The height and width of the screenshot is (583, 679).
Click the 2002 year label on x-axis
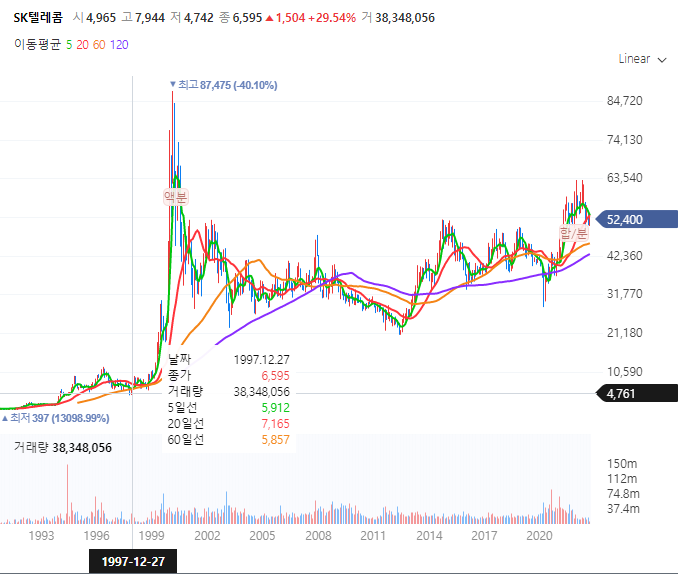(x=207, y=536)
